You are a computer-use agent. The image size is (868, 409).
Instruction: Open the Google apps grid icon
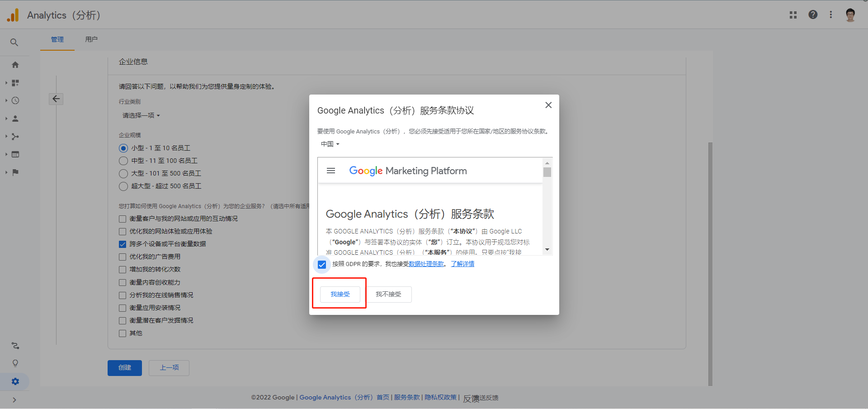coord(793,15)
